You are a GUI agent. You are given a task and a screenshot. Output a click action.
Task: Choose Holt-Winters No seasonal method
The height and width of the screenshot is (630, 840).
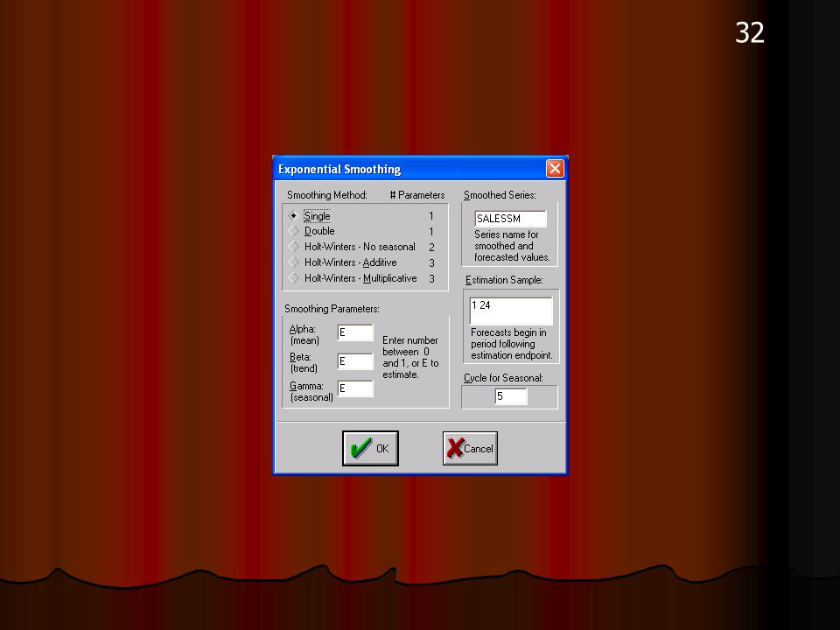tap(352, 247)
